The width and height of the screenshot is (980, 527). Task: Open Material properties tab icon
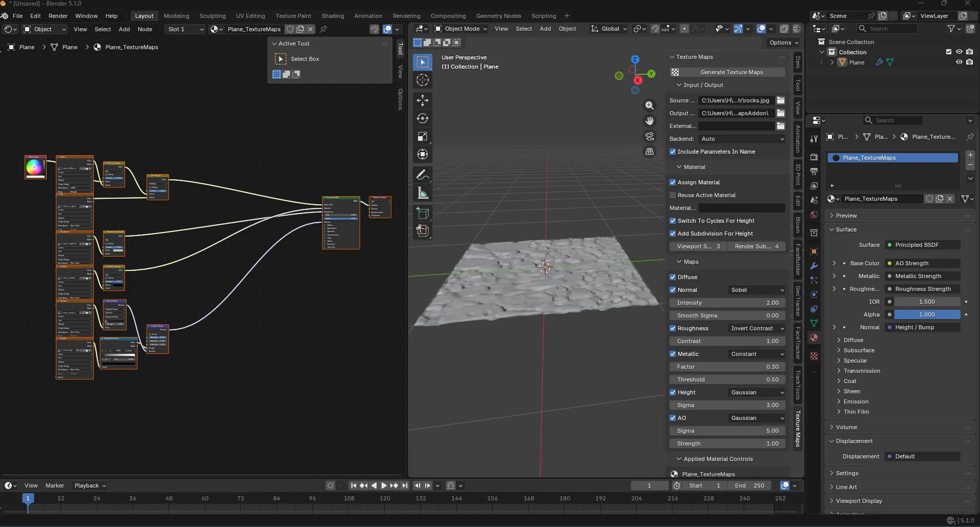[x=814, y=338]
